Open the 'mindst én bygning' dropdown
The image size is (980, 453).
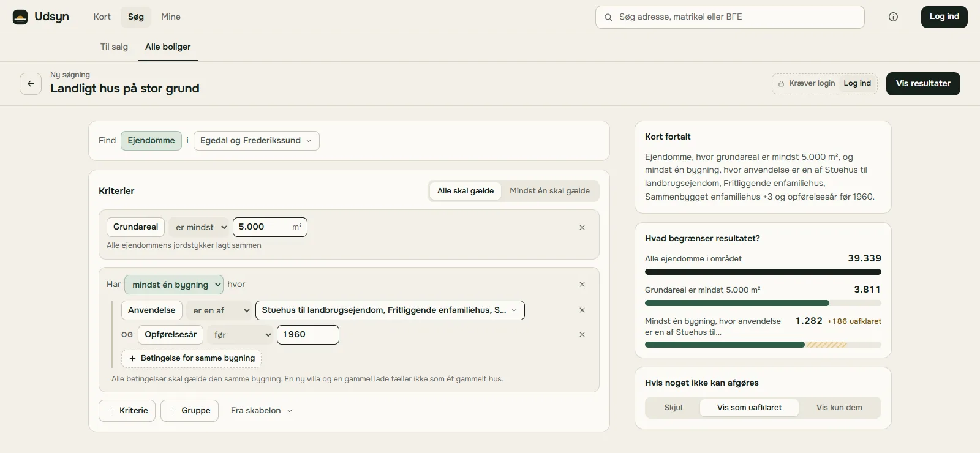(x=174, y=285)
